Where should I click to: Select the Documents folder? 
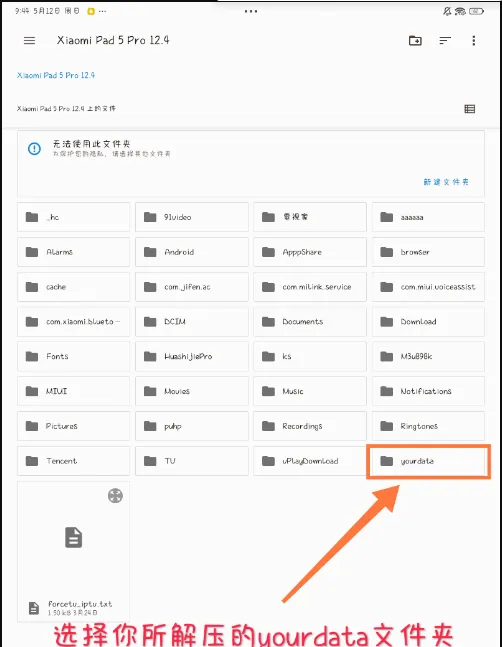(x=310, y=321)
